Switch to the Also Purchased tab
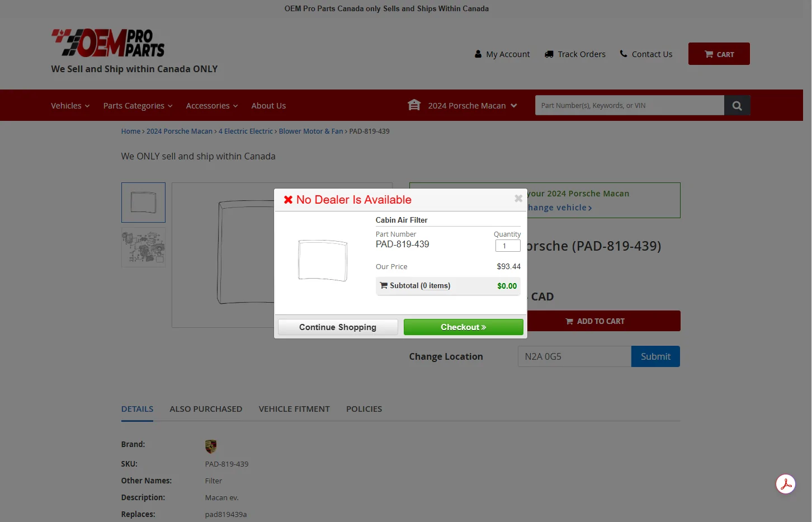Image resolution: width=812 pixels, height=522 pixels. (x=206, y=409)
